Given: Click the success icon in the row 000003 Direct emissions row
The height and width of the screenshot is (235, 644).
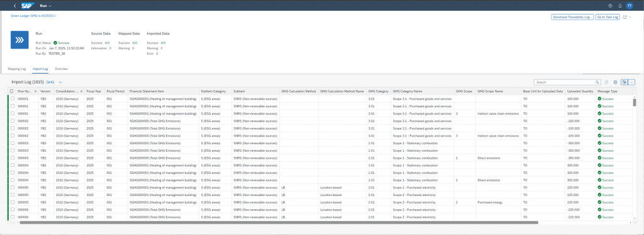Looking at the screenshot, I should pyautogui.click(x=599, y=158).
